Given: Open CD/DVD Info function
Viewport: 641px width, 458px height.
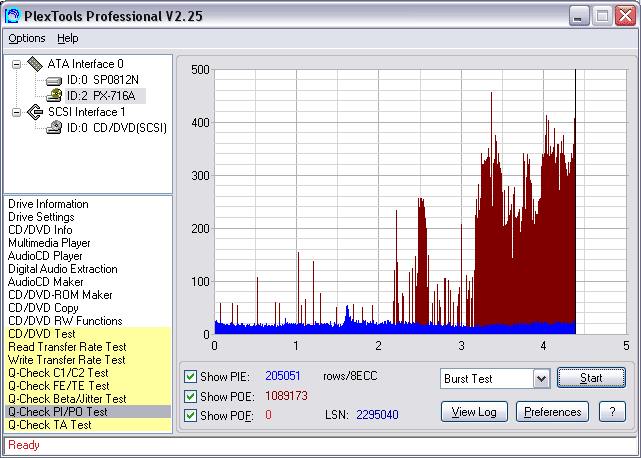Looking at the screenshot, I should coord(40,230).
